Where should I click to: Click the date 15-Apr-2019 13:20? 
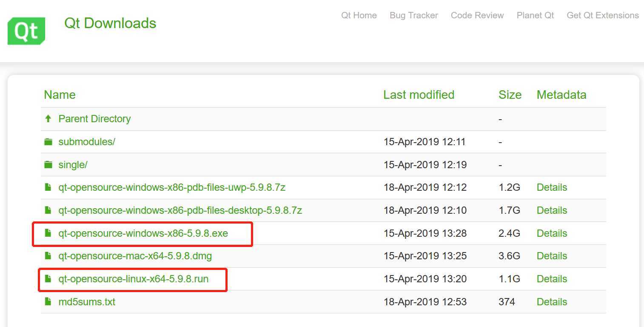(425, 279)
